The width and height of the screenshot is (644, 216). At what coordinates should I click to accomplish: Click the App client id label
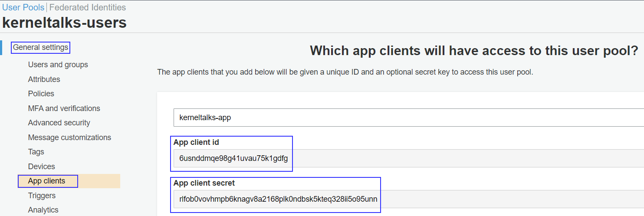click(x=197, y=142)
